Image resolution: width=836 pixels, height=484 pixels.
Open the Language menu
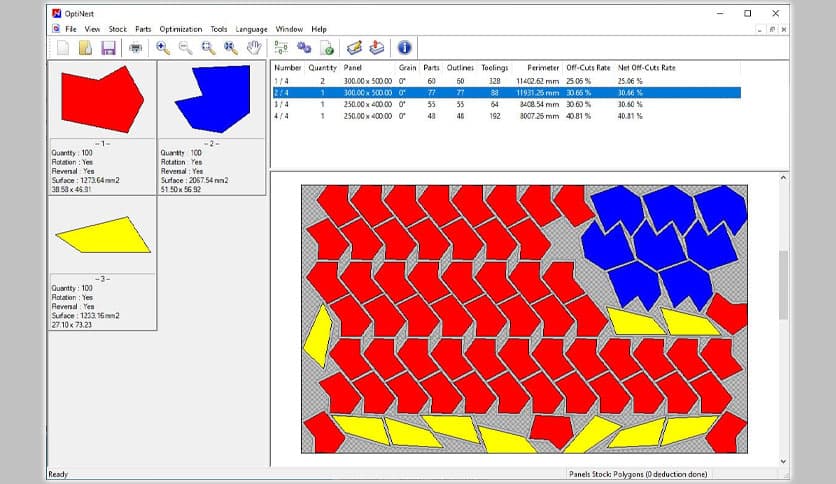point(251,29)
